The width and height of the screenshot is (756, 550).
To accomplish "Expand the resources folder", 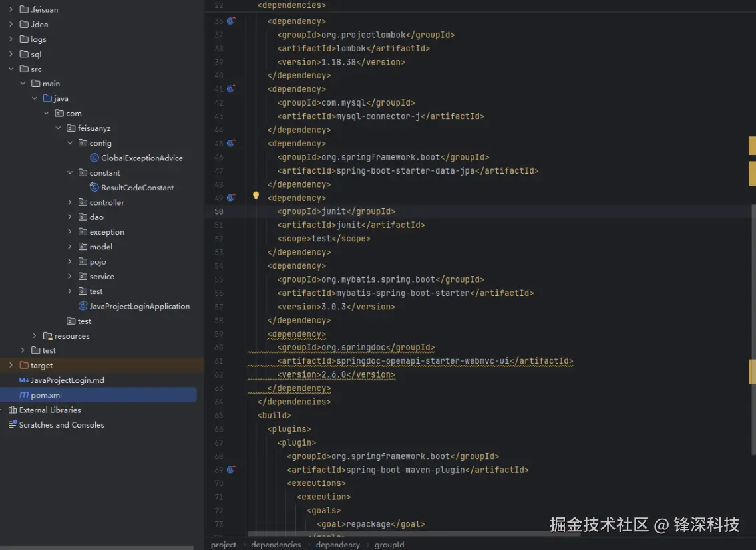I will coord(34,335).
